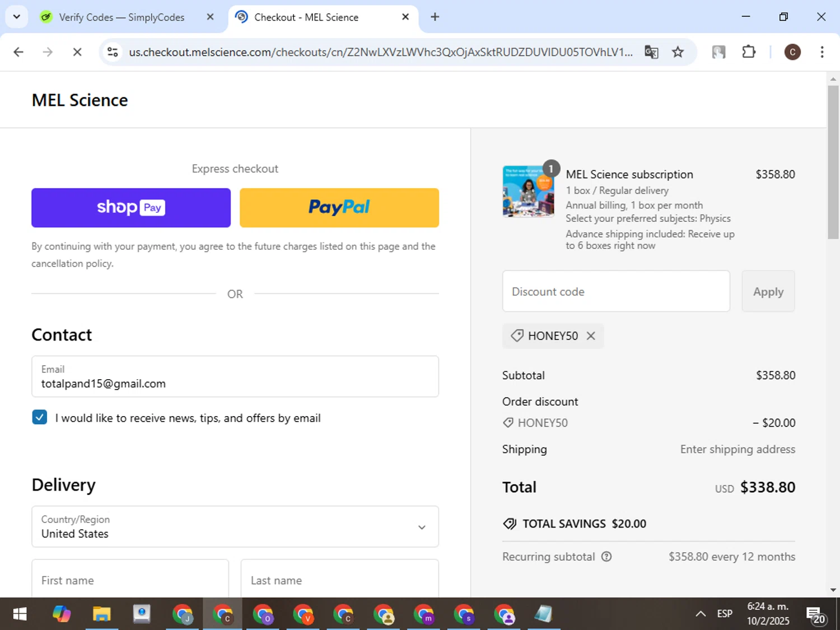
Task: Click the Google Translate icon in address bar
Action: click(x=651, y=52)
